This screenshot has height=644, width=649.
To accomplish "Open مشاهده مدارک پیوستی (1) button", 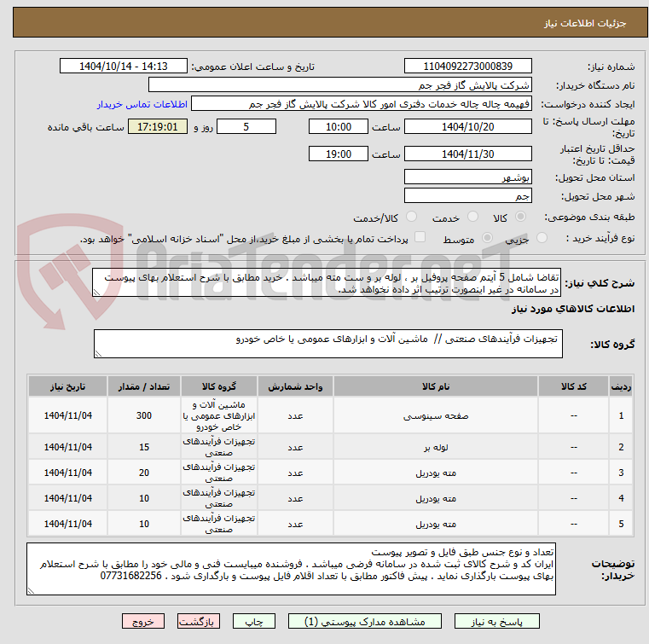I will (x=365, y=621).
